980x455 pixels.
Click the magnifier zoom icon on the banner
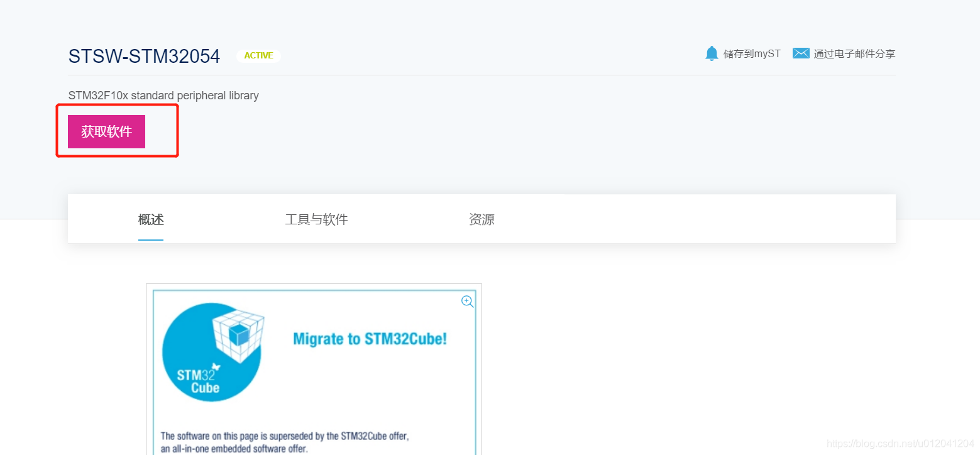point(468,302)
